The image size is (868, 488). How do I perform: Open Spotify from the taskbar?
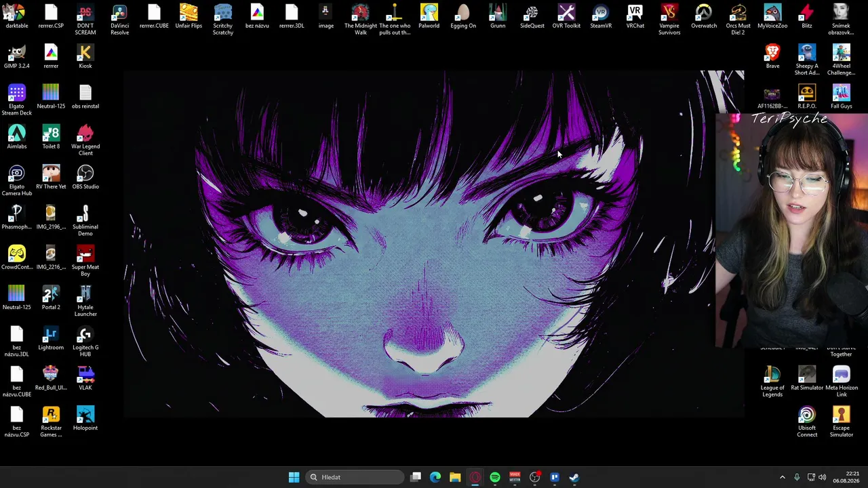[495, 477]
